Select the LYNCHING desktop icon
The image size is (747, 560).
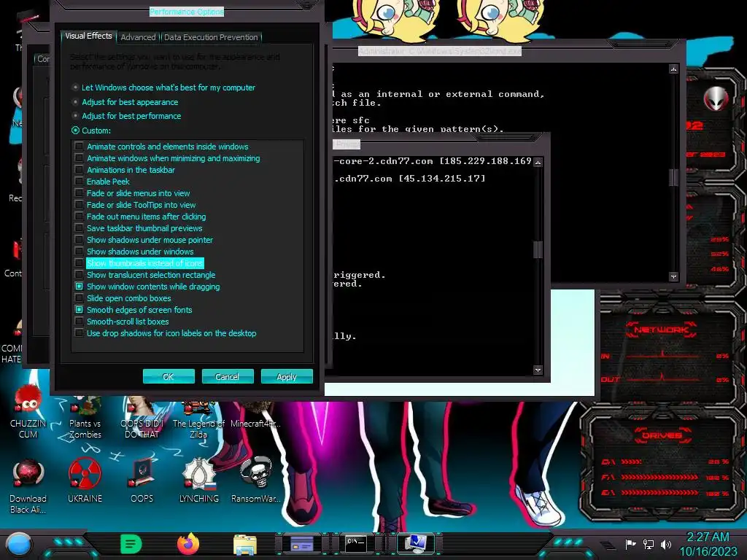[x=198, y=480]
